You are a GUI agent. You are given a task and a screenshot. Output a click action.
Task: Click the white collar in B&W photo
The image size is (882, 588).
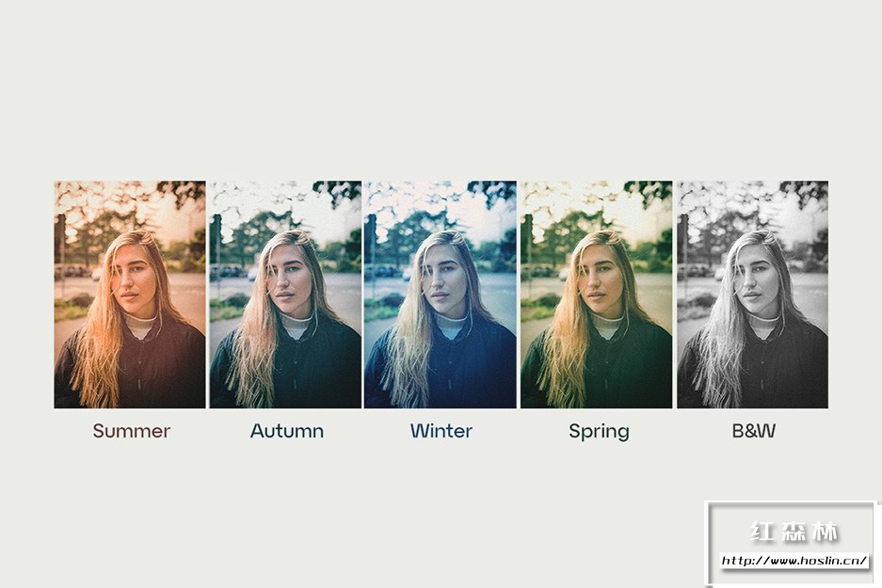(x=763, y=325)
